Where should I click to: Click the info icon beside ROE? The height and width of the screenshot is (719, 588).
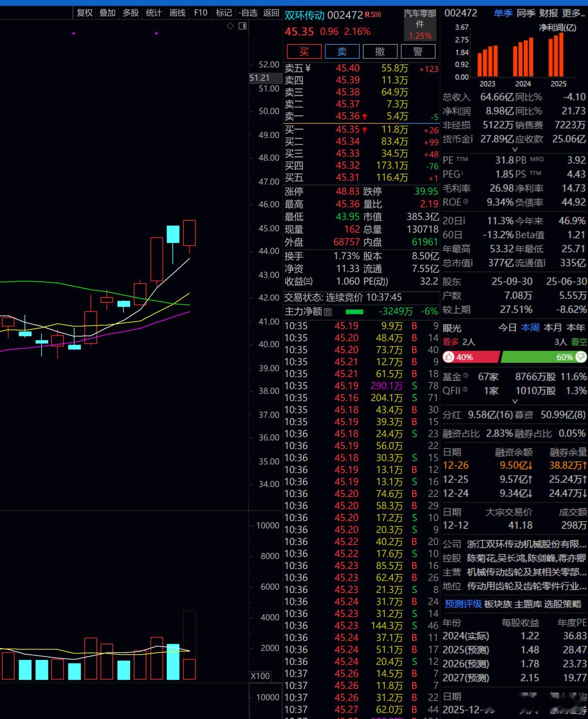click(466, 202)
